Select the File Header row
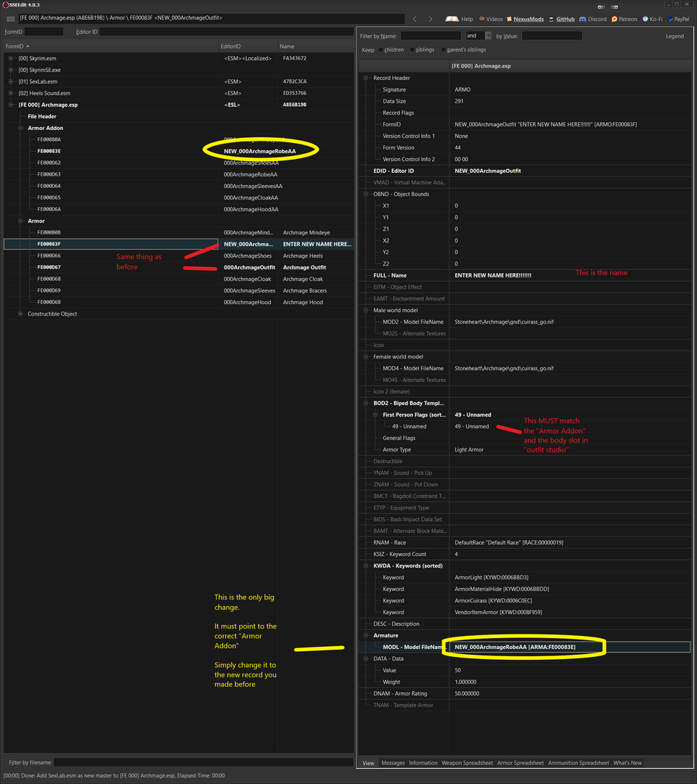 [179, 116]
